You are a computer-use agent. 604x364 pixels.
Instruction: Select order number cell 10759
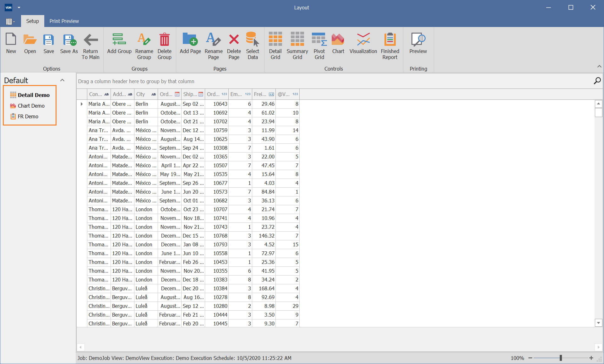216,130
